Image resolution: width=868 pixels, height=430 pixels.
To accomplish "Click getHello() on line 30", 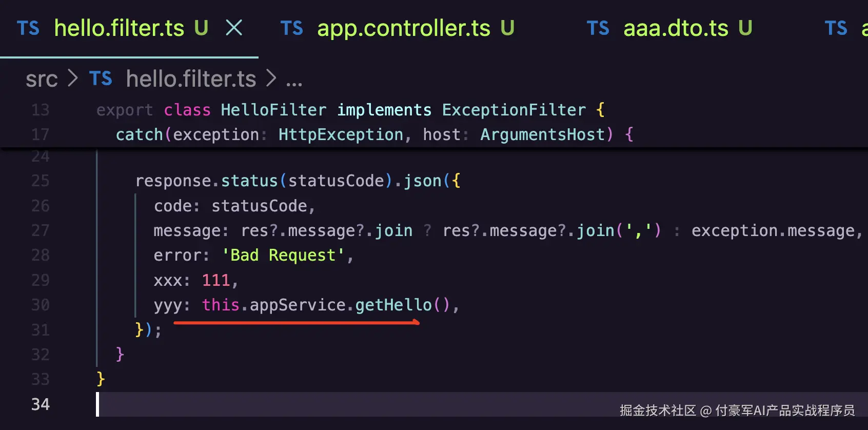I will coord(403,305).
